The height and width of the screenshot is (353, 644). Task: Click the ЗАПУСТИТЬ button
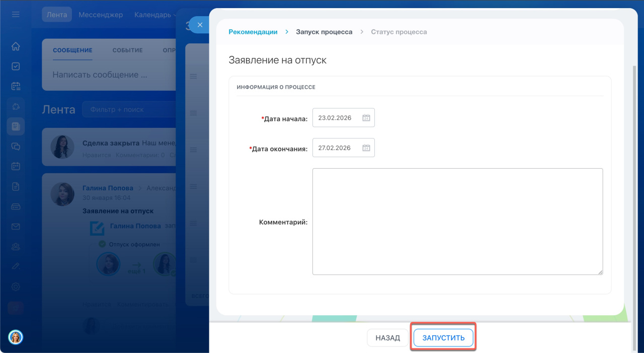pyautogui.click(x=443, y=338)
